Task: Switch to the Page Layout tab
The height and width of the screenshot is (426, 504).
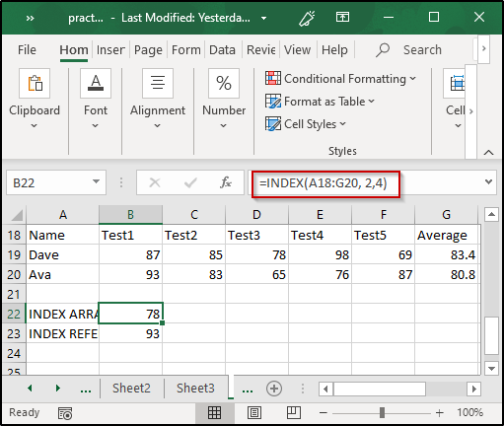Action: pyautogui.click(x=148, y=50)
